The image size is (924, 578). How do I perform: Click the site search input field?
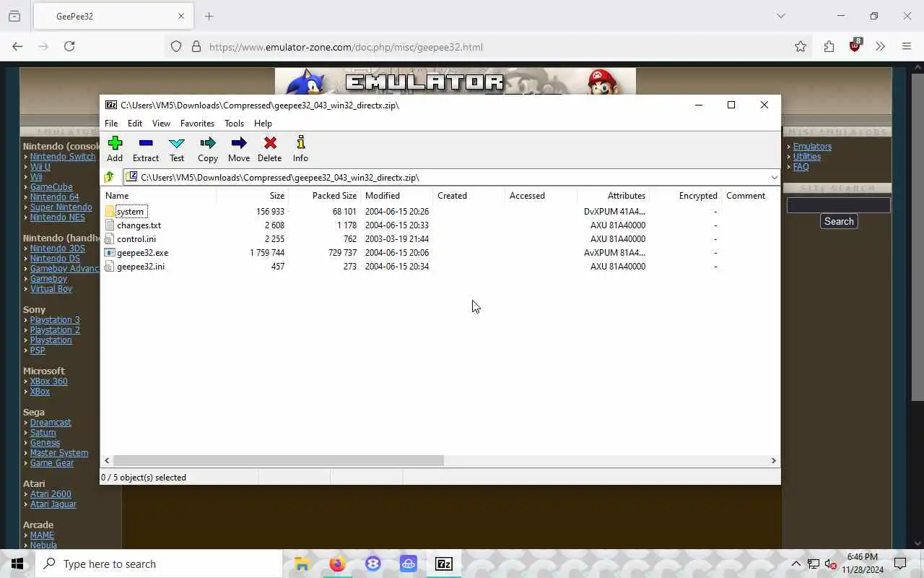tap(838, 205)
